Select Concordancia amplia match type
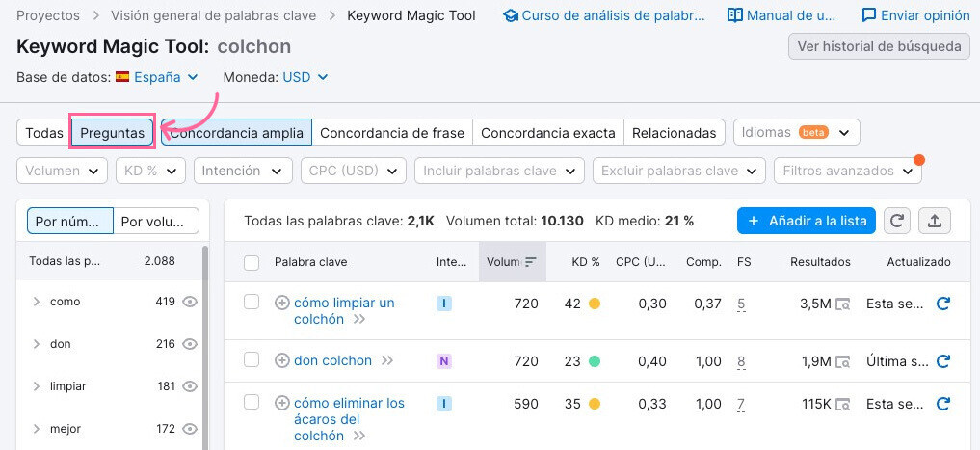 point(236,133)
